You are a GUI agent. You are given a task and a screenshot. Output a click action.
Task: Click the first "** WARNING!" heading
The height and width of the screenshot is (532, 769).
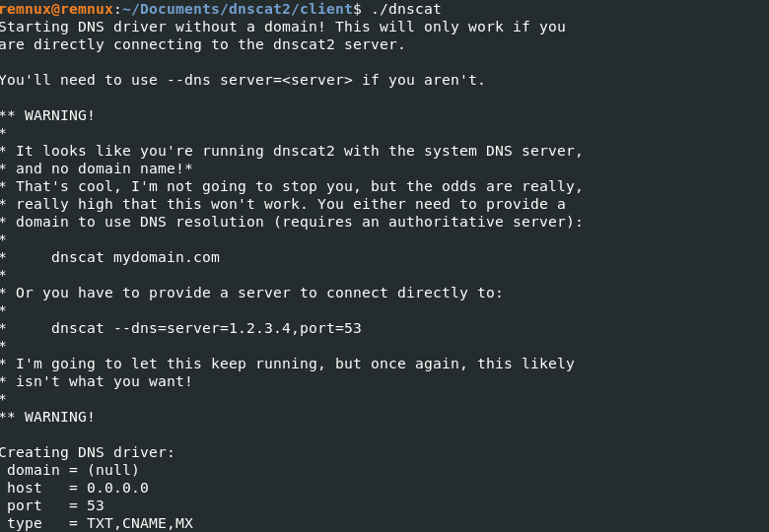click(47, 115)
